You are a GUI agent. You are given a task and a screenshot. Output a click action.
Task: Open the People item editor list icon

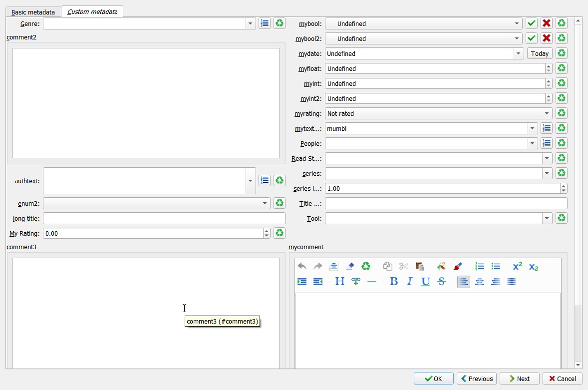coord(547,143)
